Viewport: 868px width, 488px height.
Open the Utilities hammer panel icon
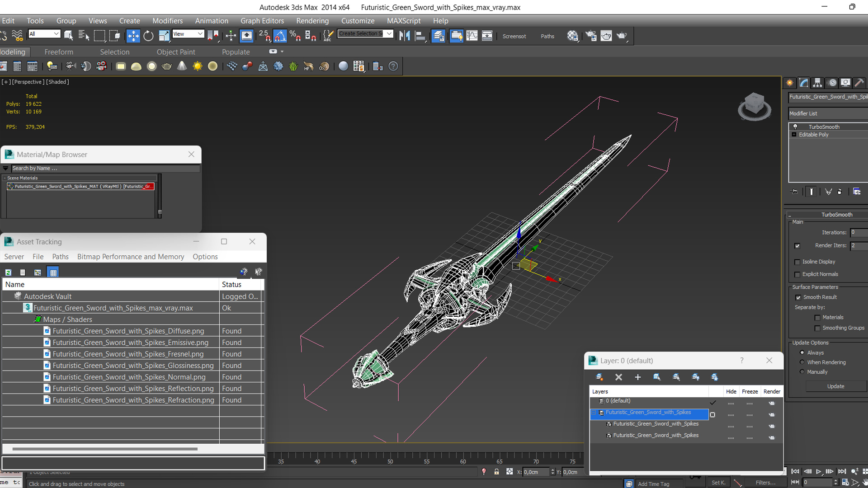point(859,83)
